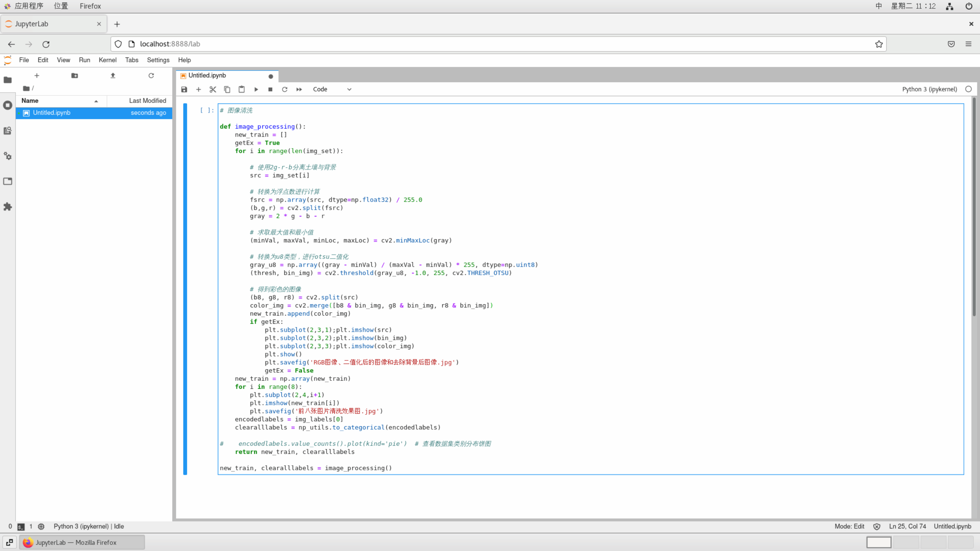The height and width of the screenshot is (551, 980).
Task: Click the Mode: Edit status text
Action: [849, 527]
